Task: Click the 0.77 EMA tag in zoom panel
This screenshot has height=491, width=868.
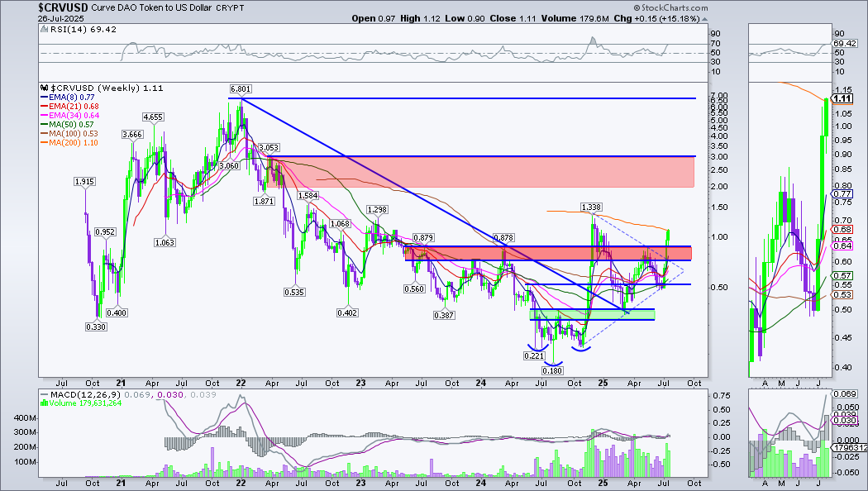Action: click(842, 193)
